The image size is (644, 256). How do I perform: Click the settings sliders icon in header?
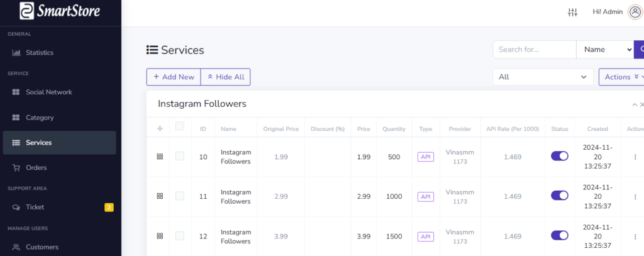[x=572, y=13]
